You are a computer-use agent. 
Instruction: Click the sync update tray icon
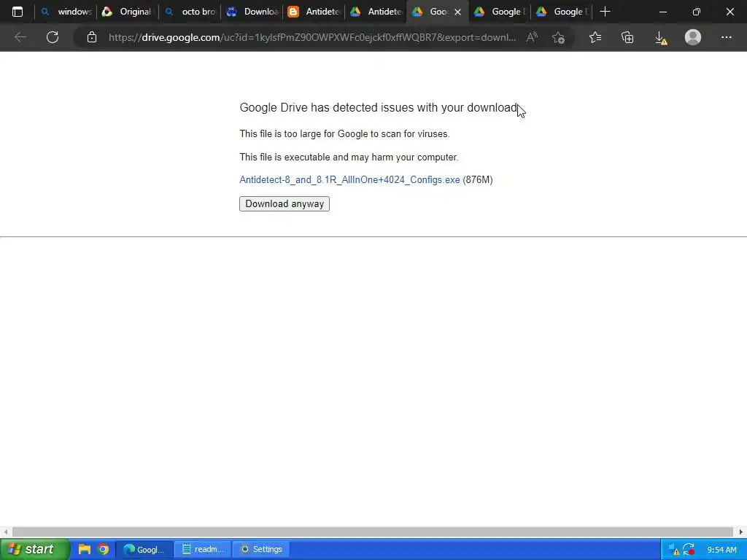click(x=689, y=550)
